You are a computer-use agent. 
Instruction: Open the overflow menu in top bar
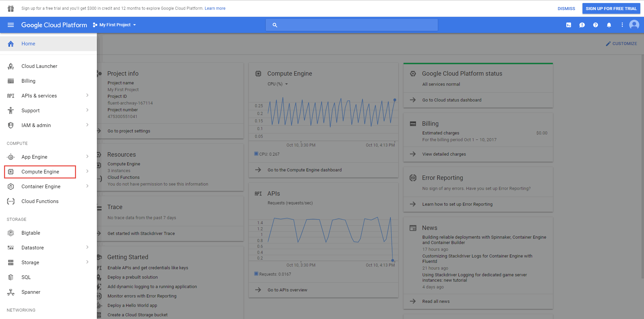(622, 25)
